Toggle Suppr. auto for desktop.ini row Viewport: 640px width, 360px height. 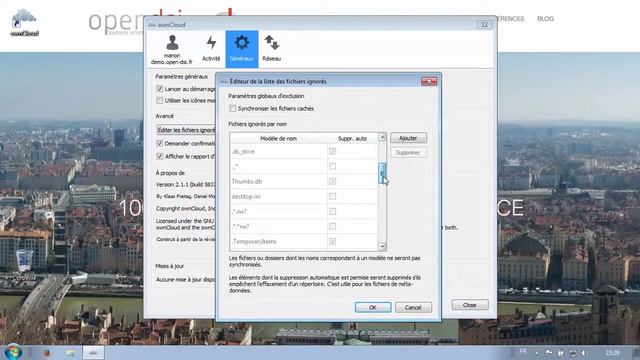(x=333, y=196)
